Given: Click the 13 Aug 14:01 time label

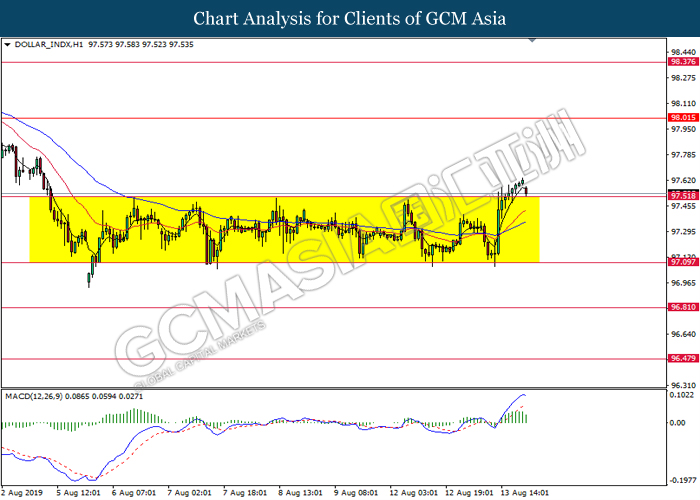Looking at the screenshot, I should [525, 493].
